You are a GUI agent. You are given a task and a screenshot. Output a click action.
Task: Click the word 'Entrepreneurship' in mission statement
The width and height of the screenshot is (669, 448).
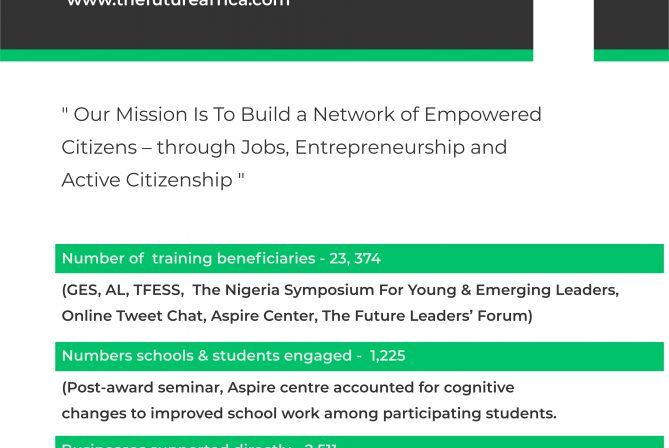coord(380,147)
